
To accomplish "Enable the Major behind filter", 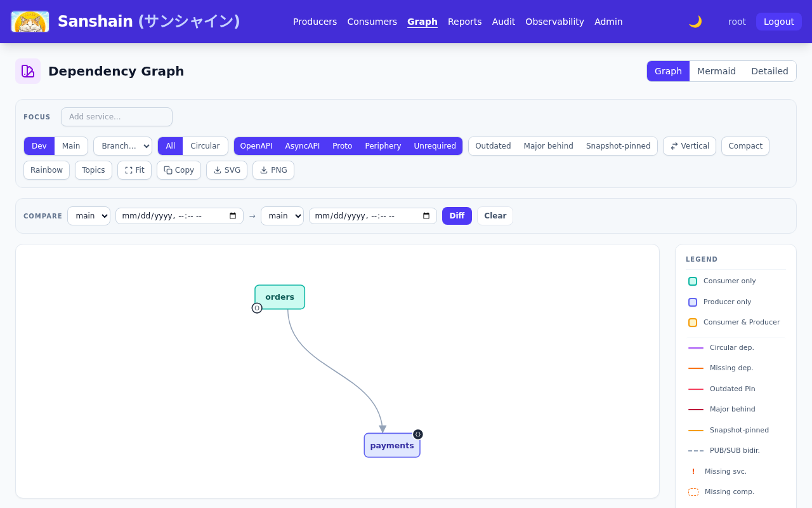I will coord(549,146).
